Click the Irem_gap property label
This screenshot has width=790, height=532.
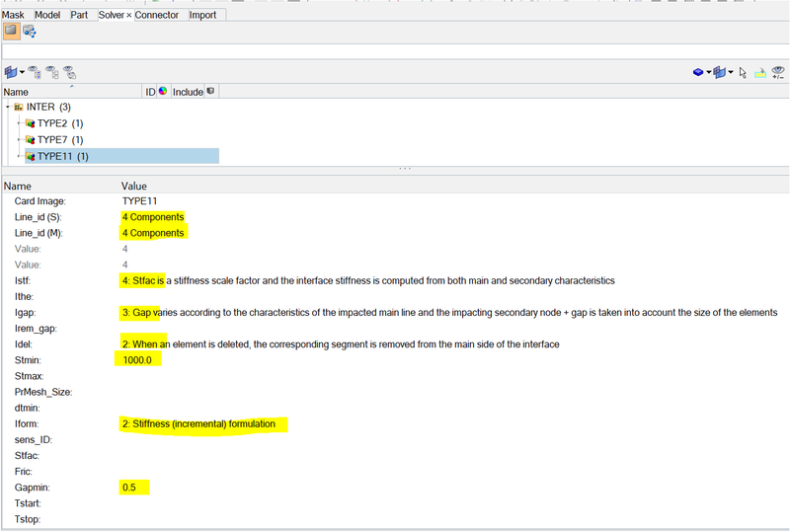click(x=36, y=329)
